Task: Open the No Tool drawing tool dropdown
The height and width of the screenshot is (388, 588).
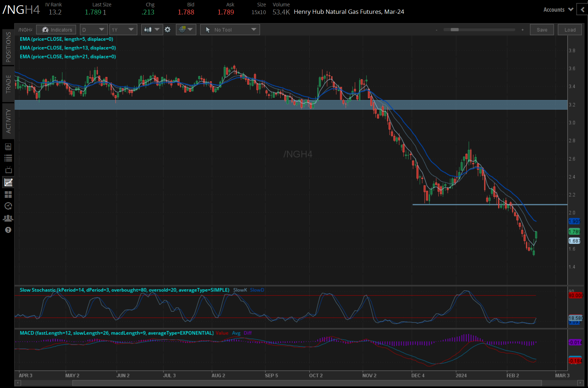Action: (x=230, y=30)
